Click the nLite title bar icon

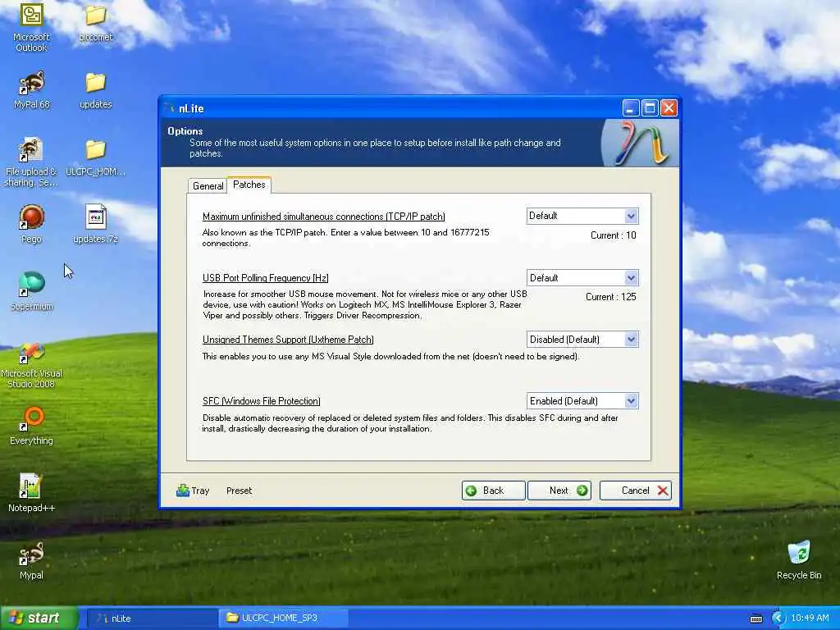(x=170, y=107)
